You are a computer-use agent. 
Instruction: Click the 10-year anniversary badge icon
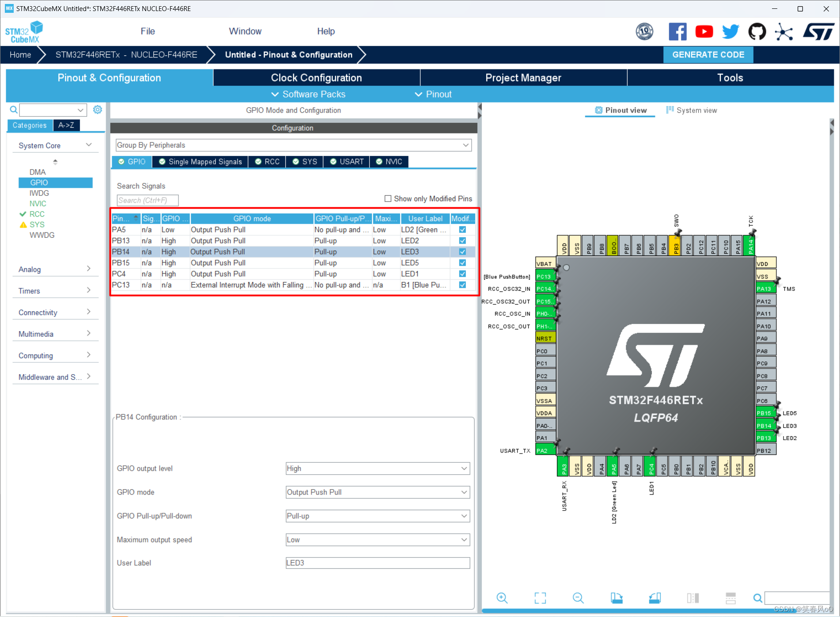(644, 32)
